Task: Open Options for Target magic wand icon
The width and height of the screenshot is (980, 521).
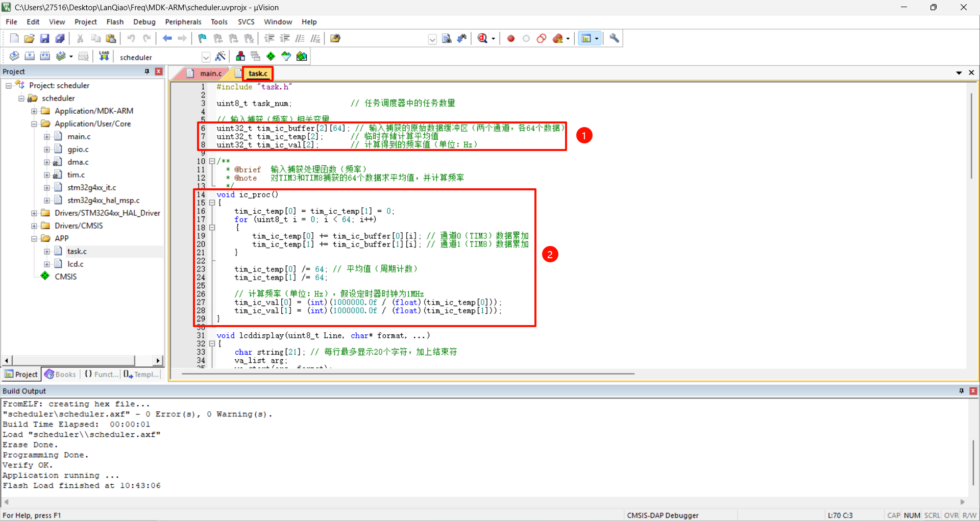Action: (x=220, y=56)
